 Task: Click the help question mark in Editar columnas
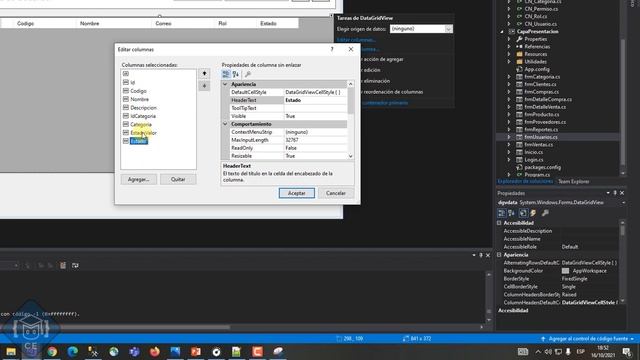pyautogui.click(x=332, y=49)
